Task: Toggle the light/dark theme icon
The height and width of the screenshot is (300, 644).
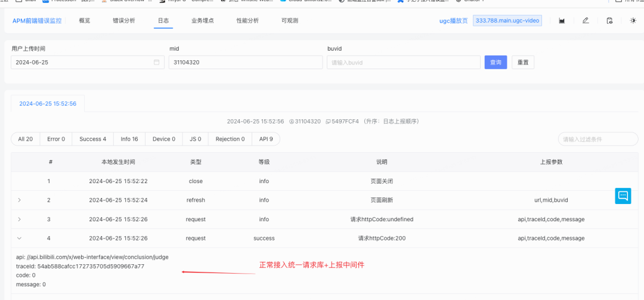Action: (633, 20)
